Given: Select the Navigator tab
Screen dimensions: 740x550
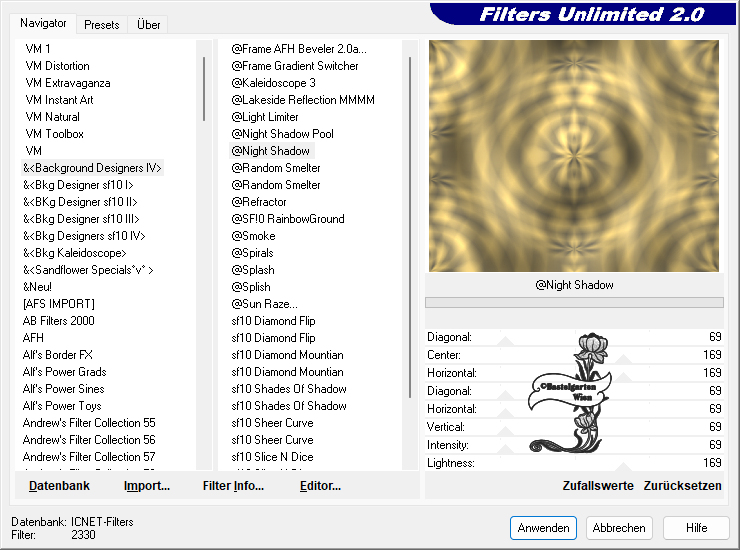Looking at the screenshot, I should 44,23.
